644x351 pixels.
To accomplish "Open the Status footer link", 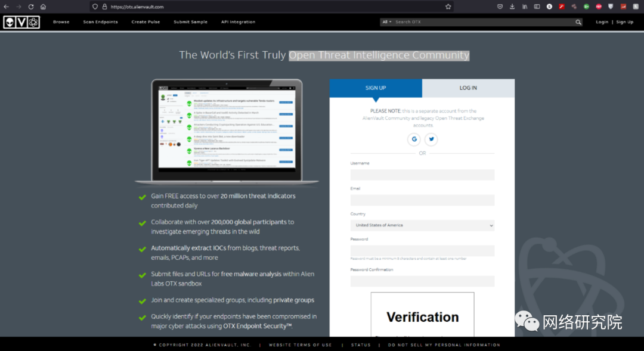I will coord(361,345).
